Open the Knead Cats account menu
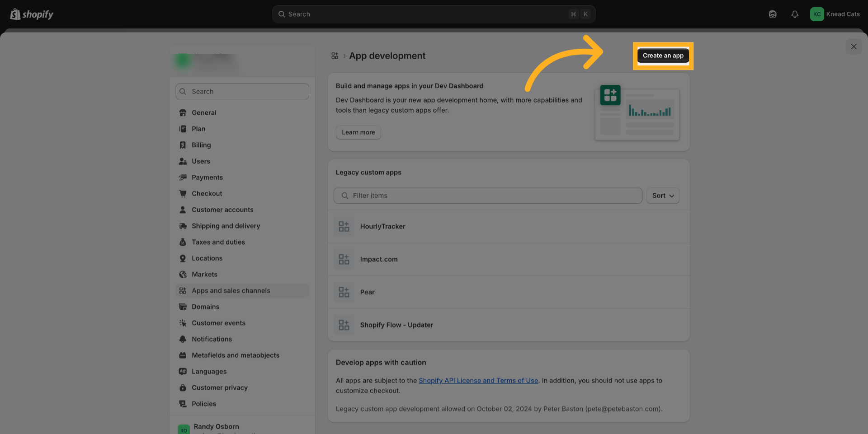The height and width of the screenshot is (434, 868). [835, 14]
